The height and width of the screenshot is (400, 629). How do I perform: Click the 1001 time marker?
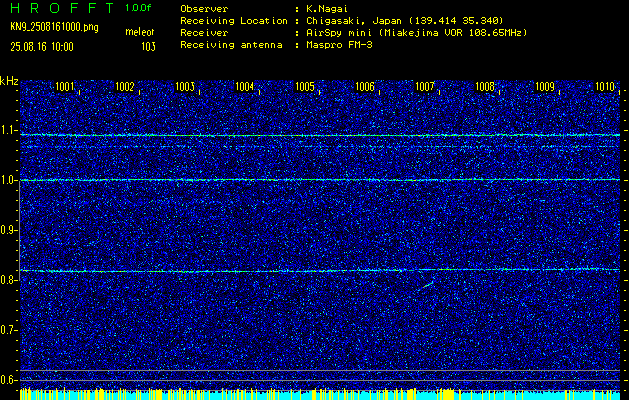[65, 86]
